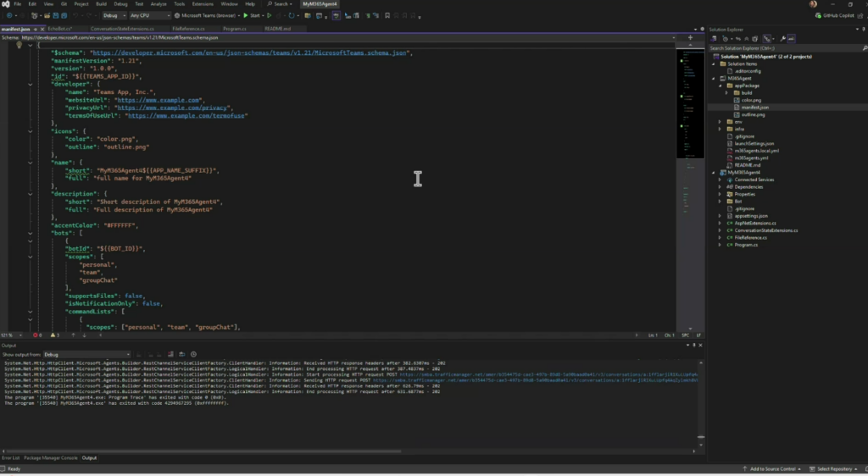Open the File menu
868x476 pixels.
18,4
